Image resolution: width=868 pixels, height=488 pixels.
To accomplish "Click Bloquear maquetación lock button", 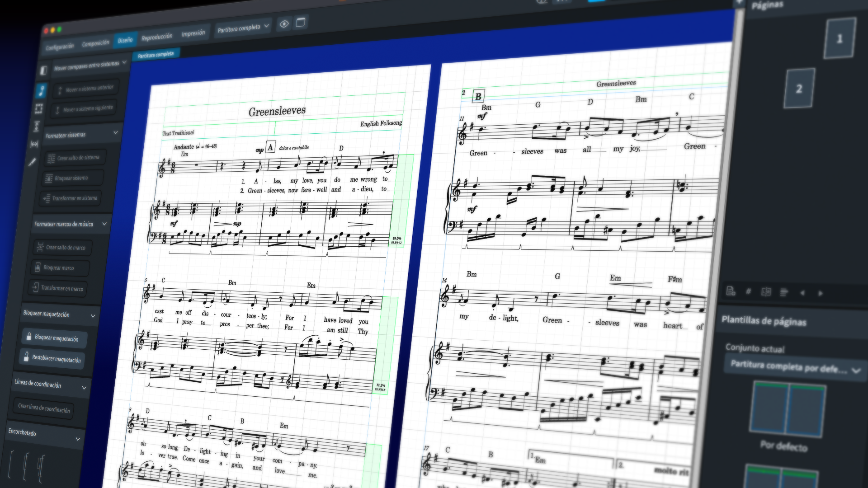I will [x=54, y=338].
